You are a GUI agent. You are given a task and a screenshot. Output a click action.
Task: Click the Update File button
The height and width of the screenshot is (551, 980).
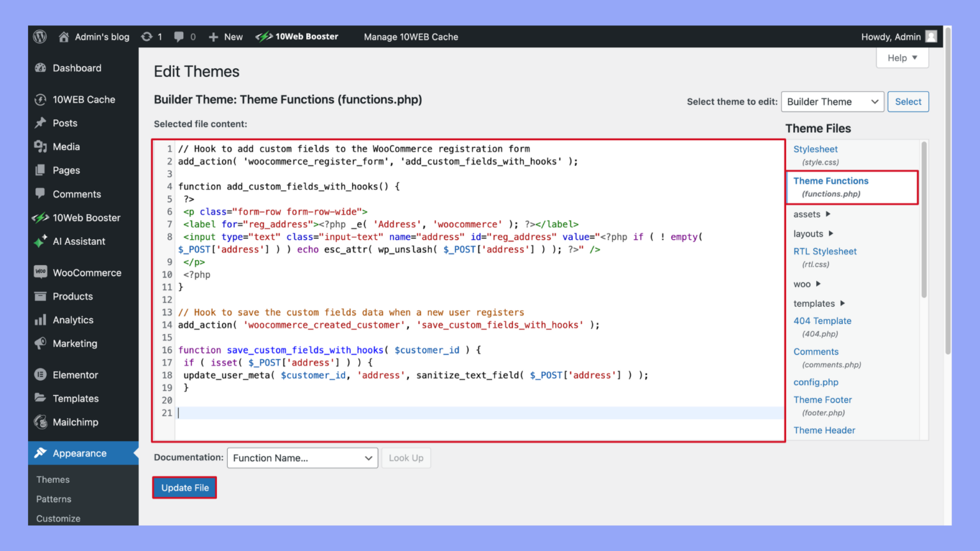(184, 487)
